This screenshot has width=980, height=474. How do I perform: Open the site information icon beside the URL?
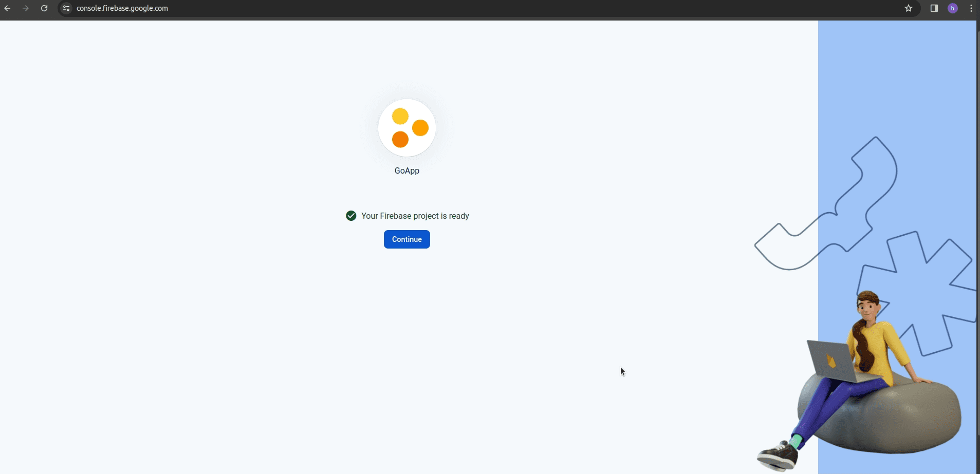coord(66,8)
